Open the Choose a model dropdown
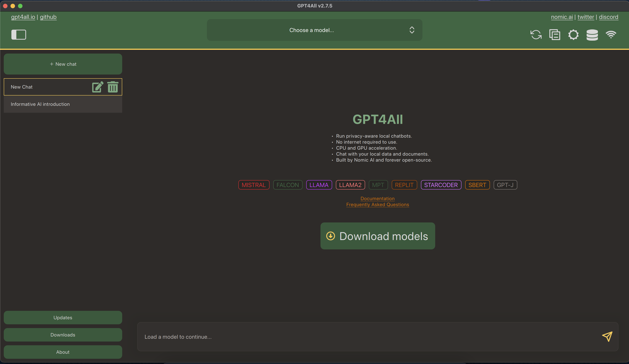This screenshot has width=629, height=364. point(314,30)
